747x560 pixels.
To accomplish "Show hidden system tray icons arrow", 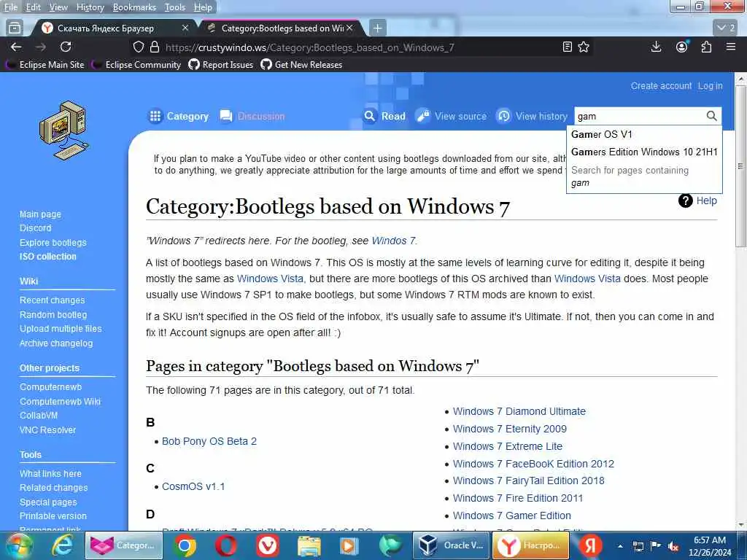I will coord(620,546).
